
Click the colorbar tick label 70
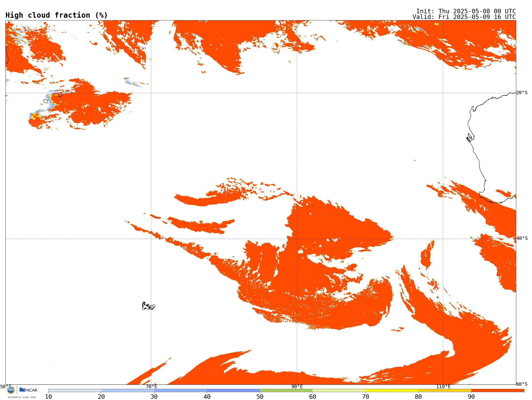[x=366, y=397]
